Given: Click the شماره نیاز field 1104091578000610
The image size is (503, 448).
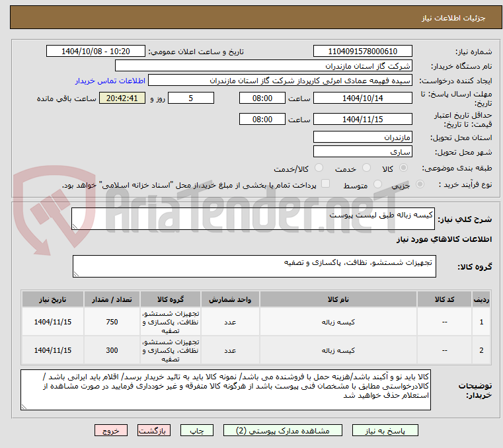Looking at the screenshot, I should pyautogui.click(x=362, y=52).
